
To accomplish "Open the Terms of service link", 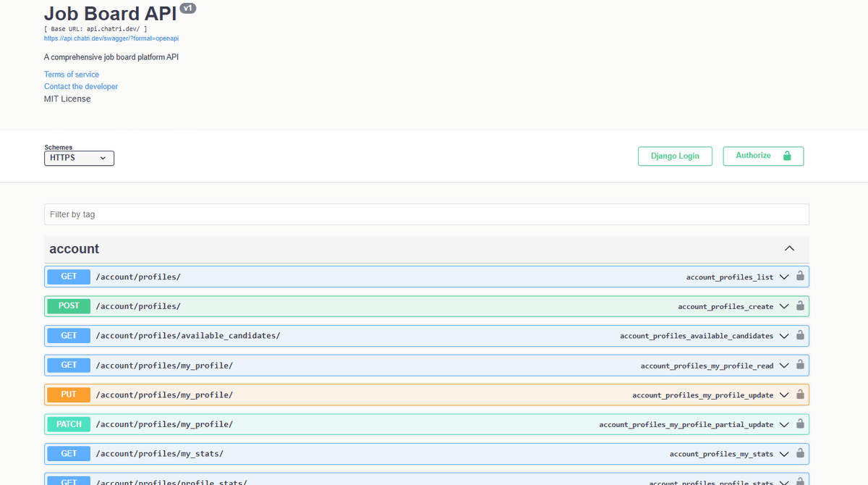I will (71, 74).
